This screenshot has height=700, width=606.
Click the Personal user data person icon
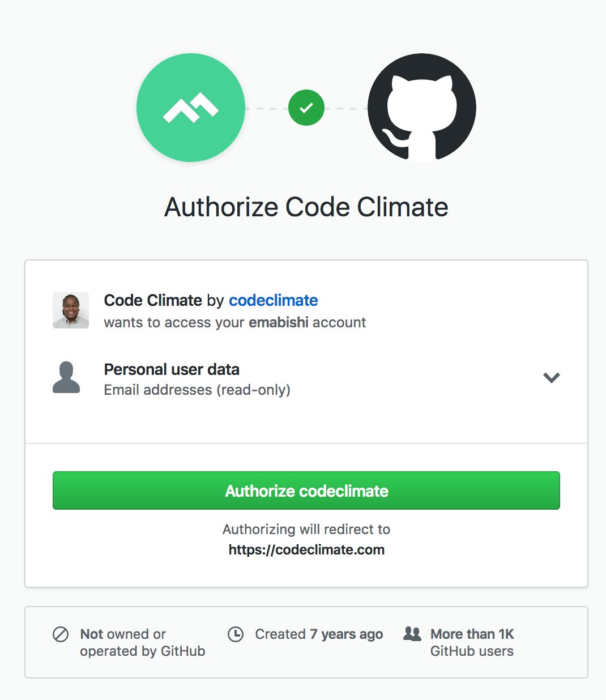(66, 378)
